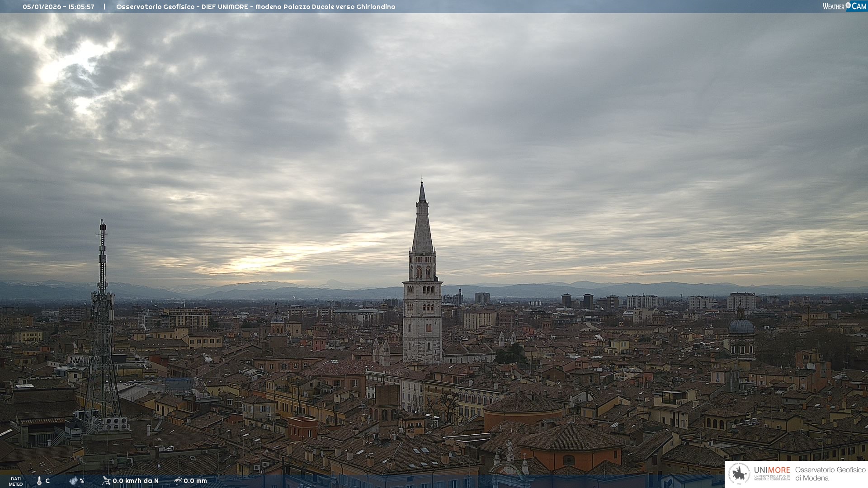Click the temperature C unit label

(47, 481)
